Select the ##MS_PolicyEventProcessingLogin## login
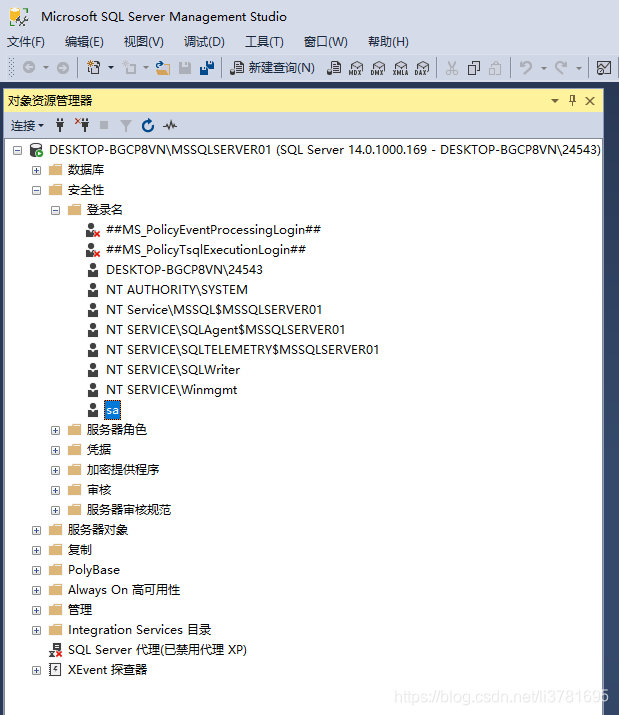This screenshot has width=619, height=715. click(213, 230)
